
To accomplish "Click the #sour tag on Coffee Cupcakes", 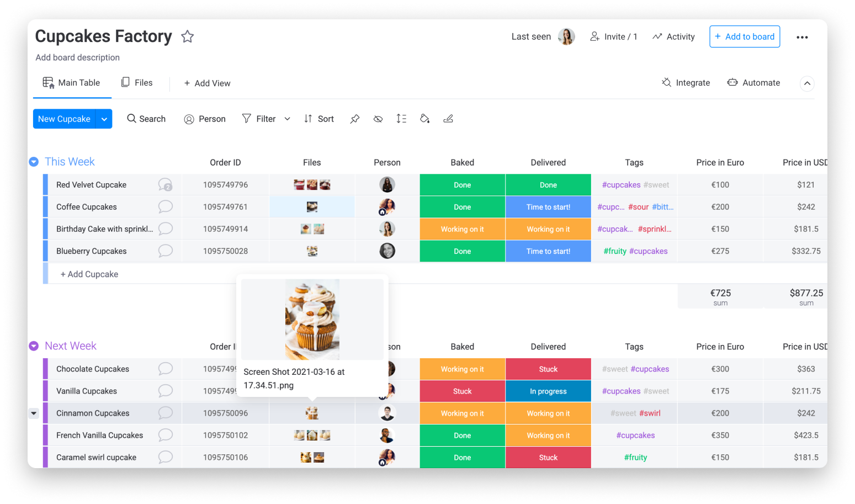I will click(x=638, y=207).
